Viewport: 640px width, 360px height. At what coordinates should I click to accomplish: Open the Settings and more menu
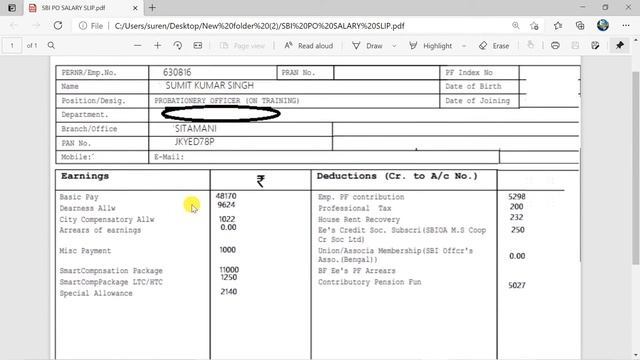(626, 26)
